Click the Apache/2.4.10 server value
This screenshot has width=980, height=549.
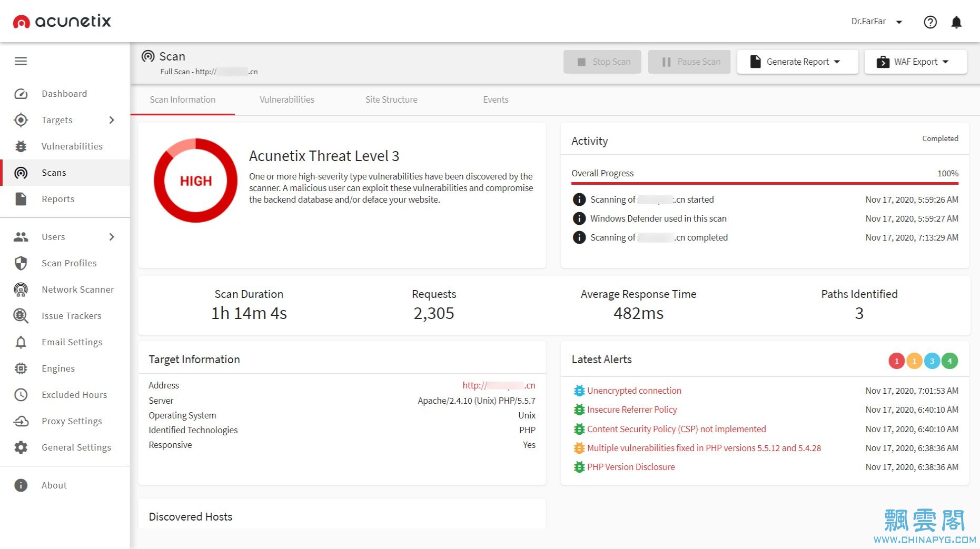pos(477,401)
